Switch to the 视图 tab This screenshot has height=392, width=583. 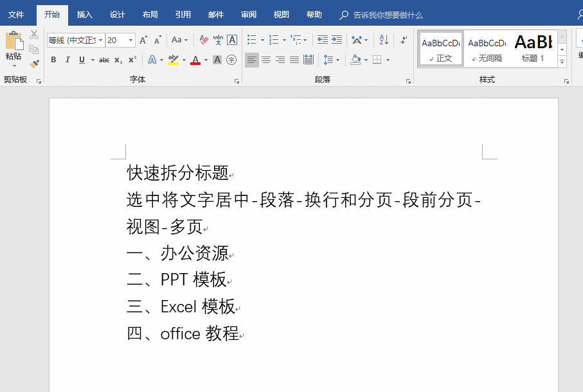[x=281, y=15]
